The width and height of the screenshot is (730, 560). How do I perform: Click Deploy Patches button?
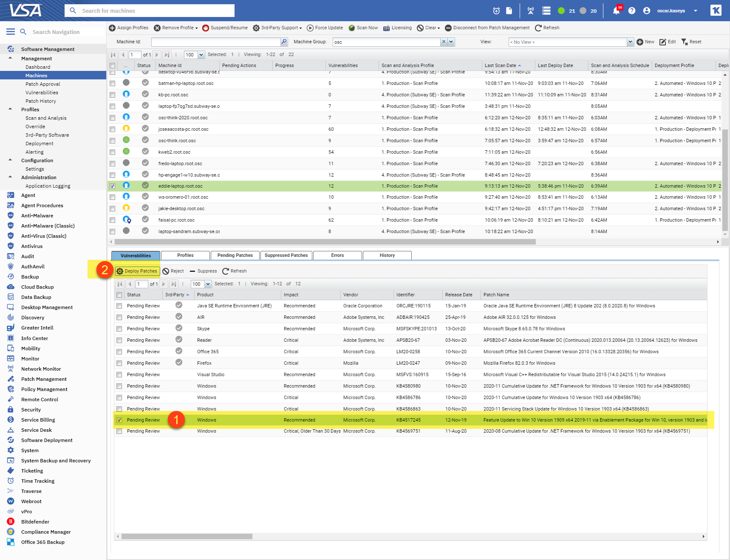coord(137,271)
